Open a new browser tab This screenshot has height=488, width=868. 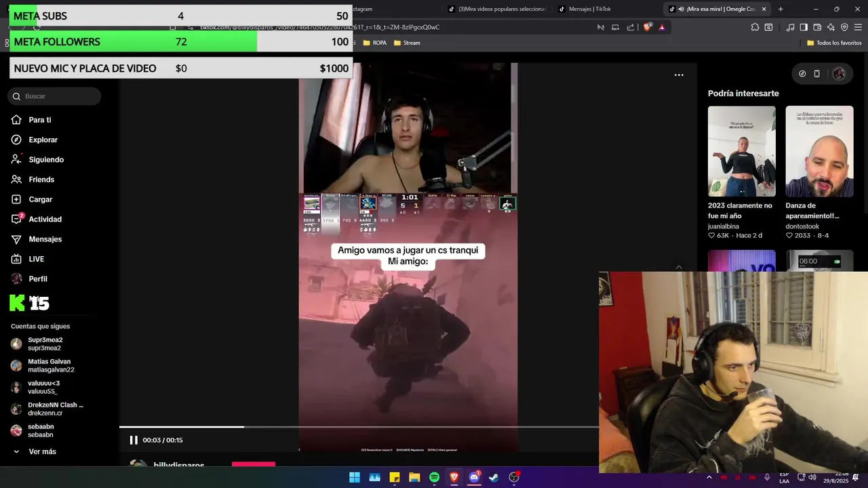point(781,9)
